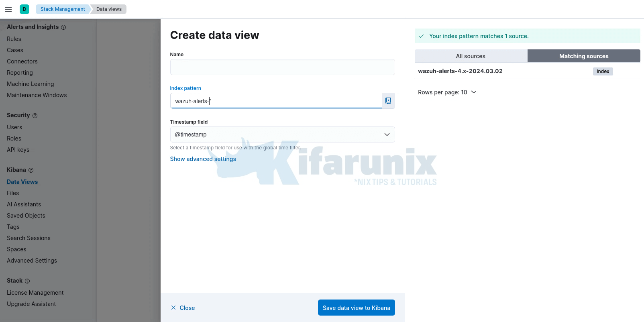644x322 pixels.
Task: Click help icon next to Security heading
Action: click(35, 116)
